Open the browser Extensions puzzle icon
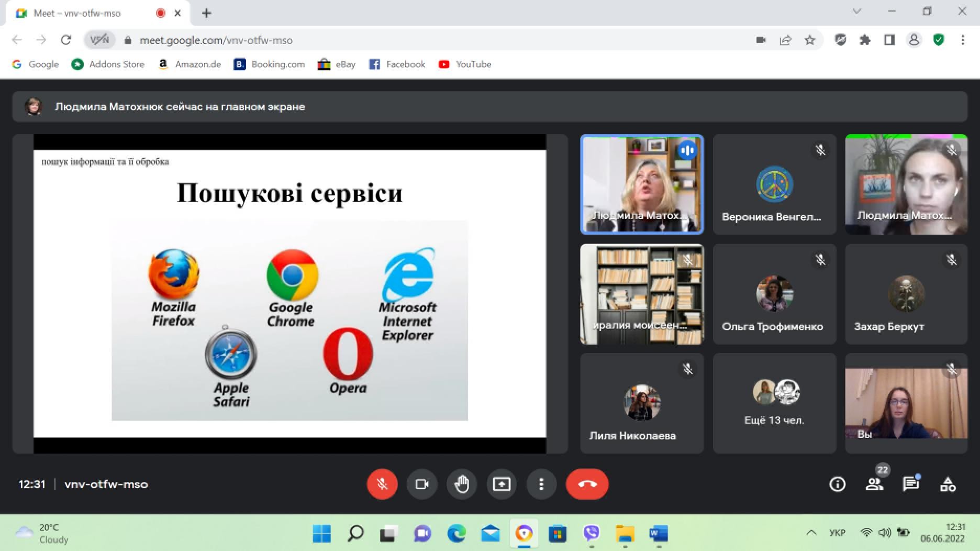The image size is (980, 551). (x=865, y=40)
